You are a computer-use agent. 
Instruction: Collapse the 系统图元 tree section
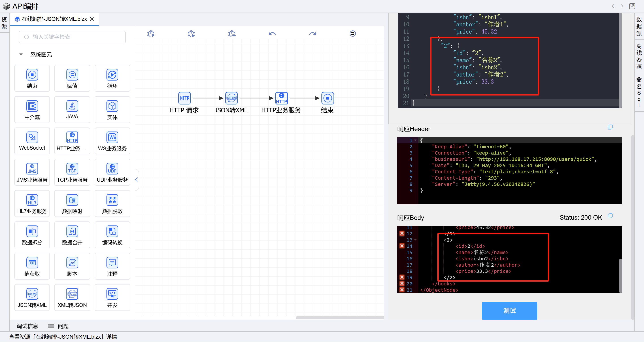pyautogui.click(x=21, y=55)
